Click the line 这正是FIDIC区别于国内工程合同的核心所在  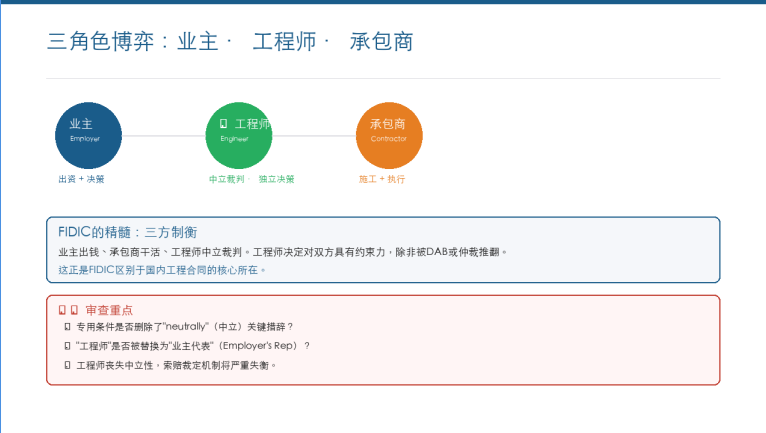[x=162, y=270]
